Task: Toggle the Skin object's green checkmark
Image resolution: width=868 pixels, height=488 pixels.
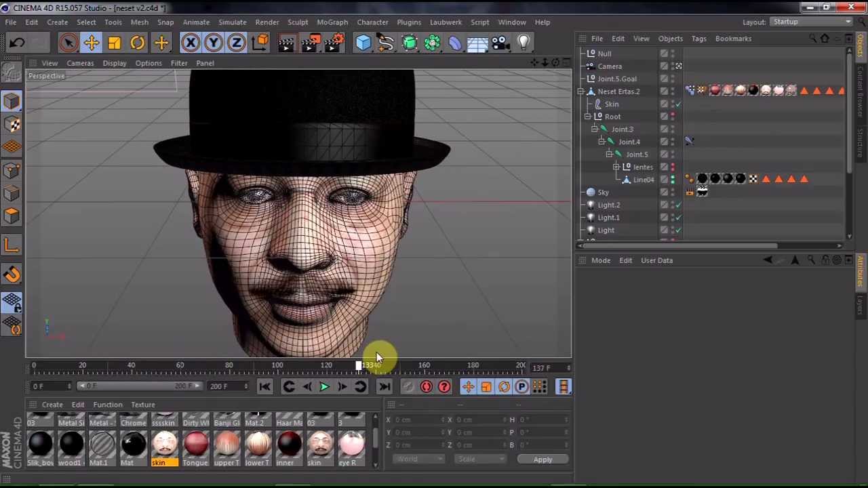Action: click(678, 104)
